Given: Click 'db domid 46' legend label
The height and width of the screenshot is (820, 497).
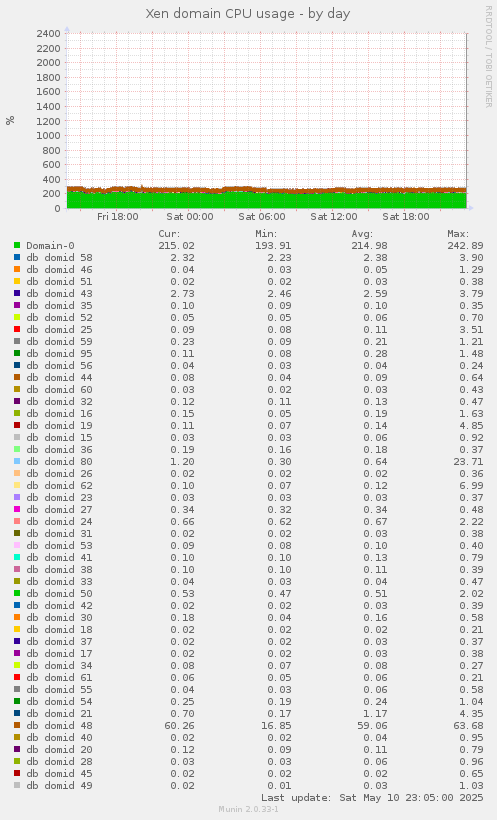Looking at the screenshot, I should pos(59,269).
